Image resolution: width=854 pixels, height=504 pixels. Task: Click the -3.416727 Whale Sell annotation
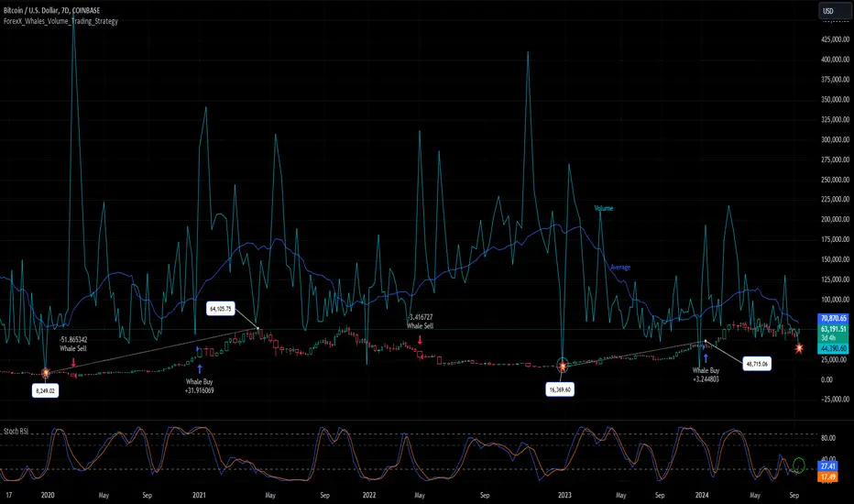pyautogui.click(x=420, y=322)
